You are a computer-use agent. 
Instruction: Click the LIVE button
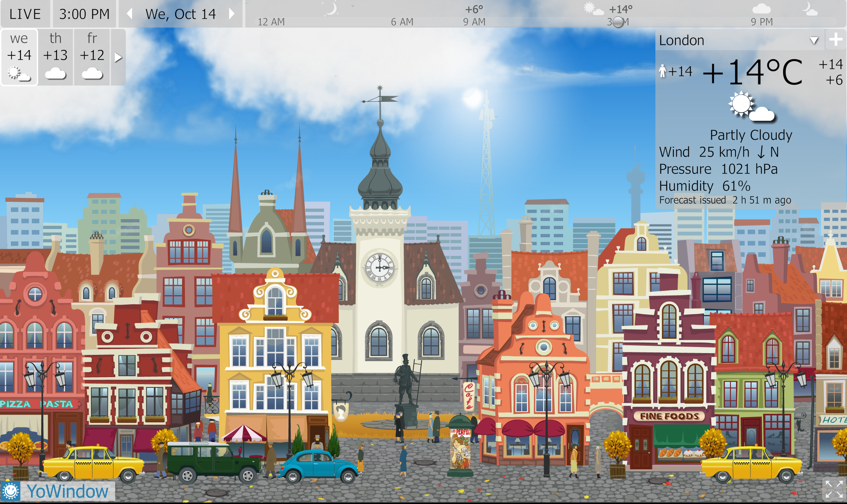click(x=25, y=14)
